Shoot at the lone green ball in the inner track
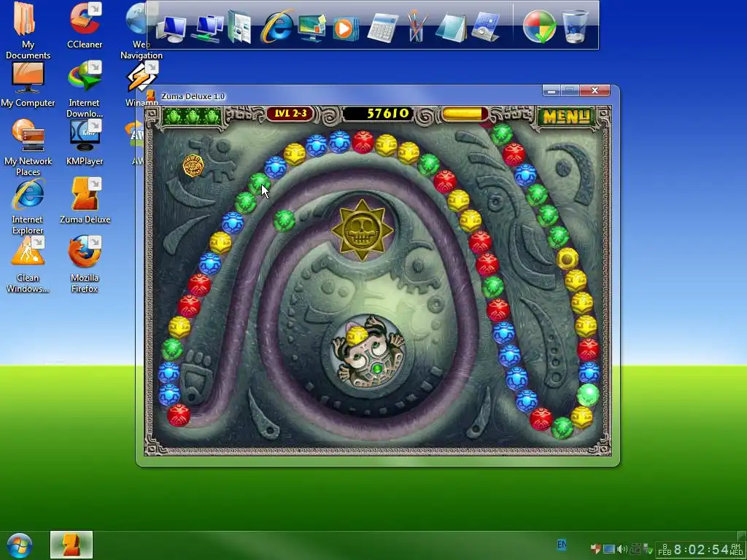The image size is (747, 560). [x=285, y=221]
